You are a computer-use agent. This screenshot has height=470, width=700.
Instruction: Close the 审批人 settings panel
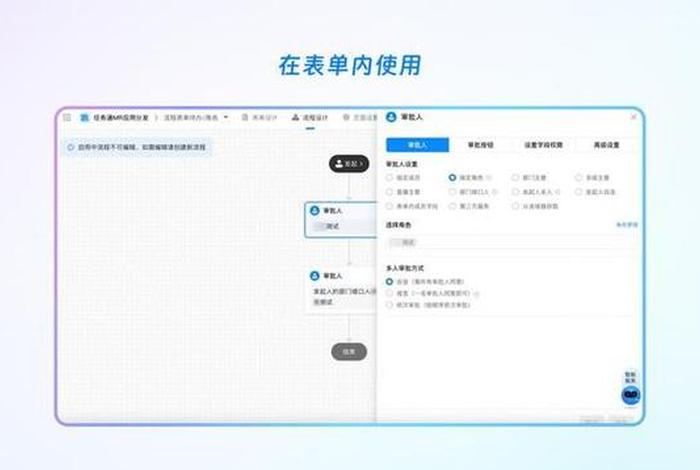633,117
